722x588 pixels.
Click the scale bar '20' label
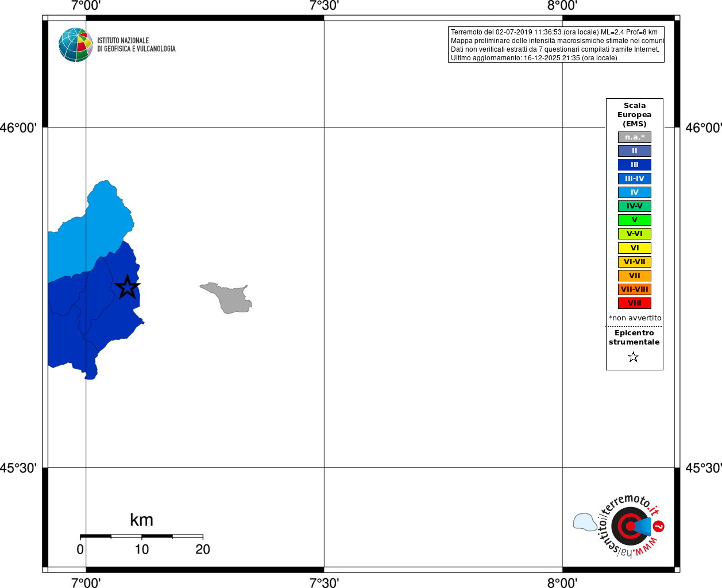[203, 550]
